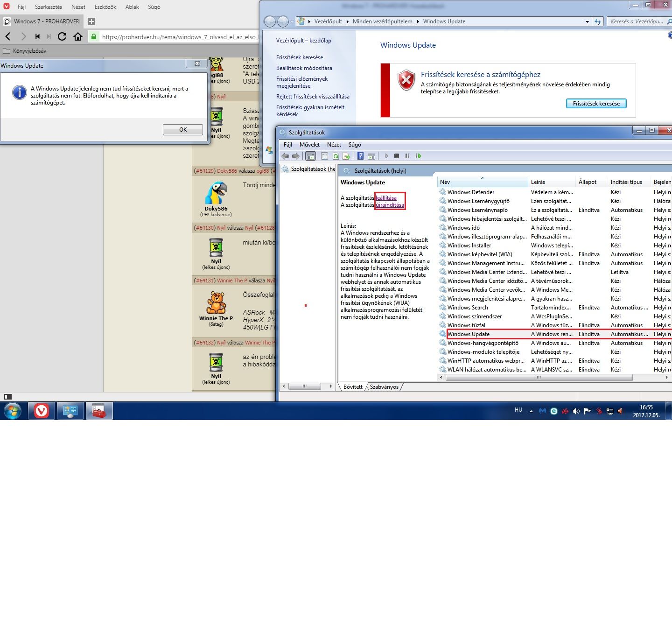Select the Windows 7 - PROHARDVER browser tab

click(43, 21)
